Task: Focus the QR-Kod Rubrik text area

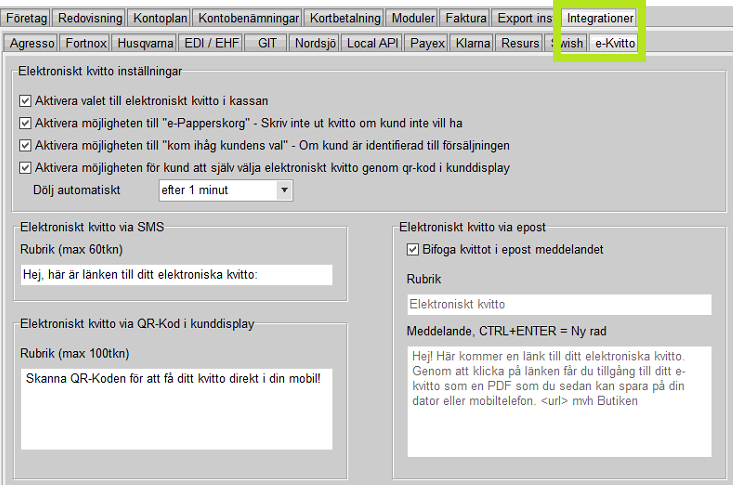Action: click(x=175, y=408)
